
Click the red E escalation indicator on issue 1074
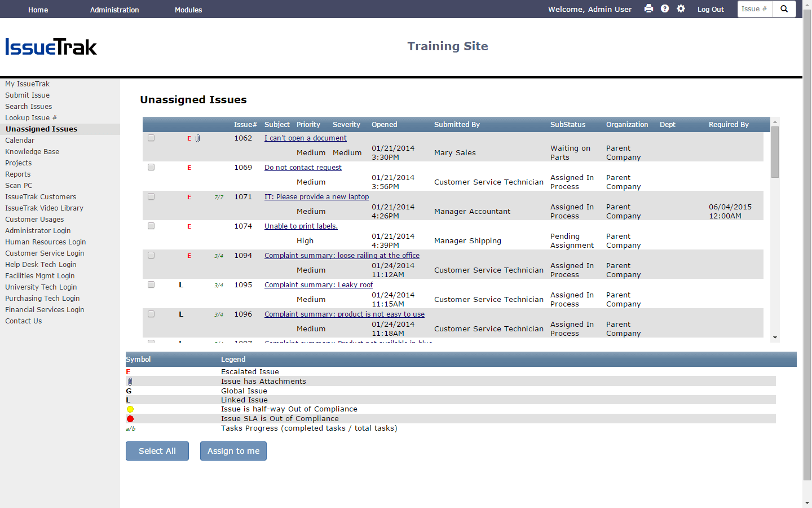click(189, 226)
